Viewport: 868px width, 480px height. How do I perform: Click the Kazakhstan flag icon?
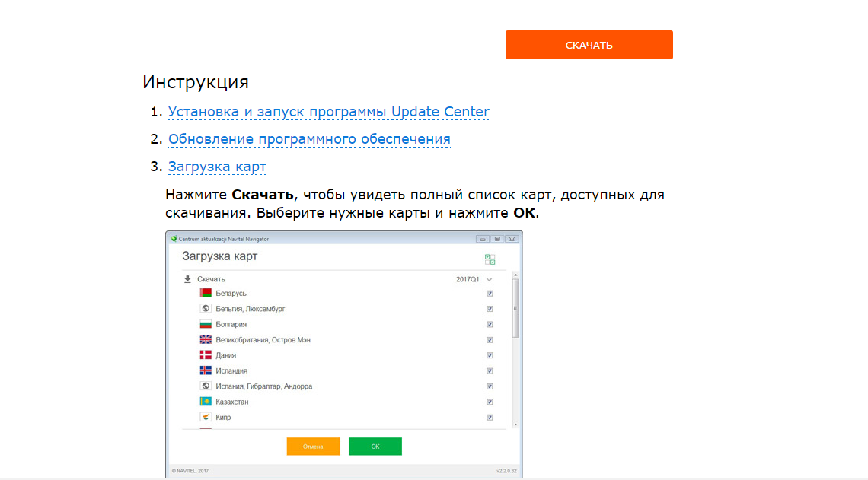(206, 402)
